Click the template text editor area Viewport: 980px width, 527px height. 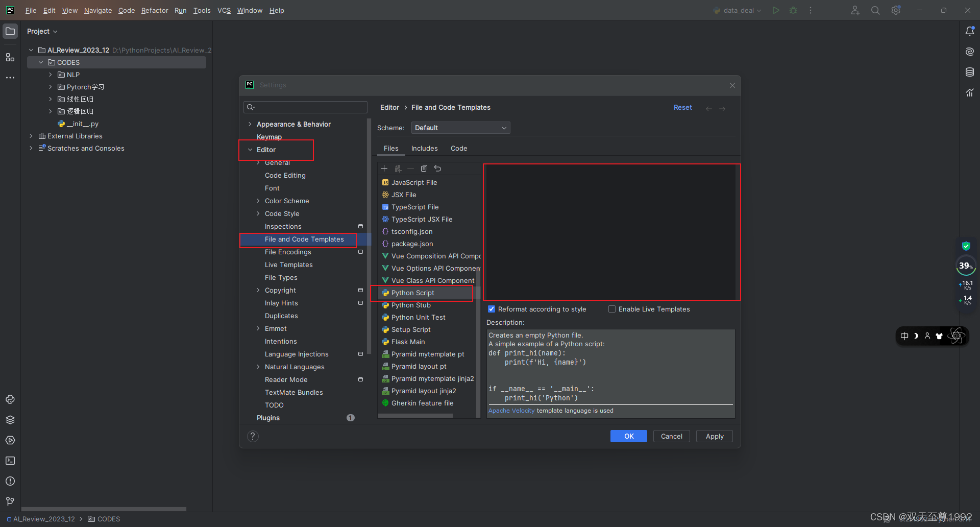(x=611, y=232)
